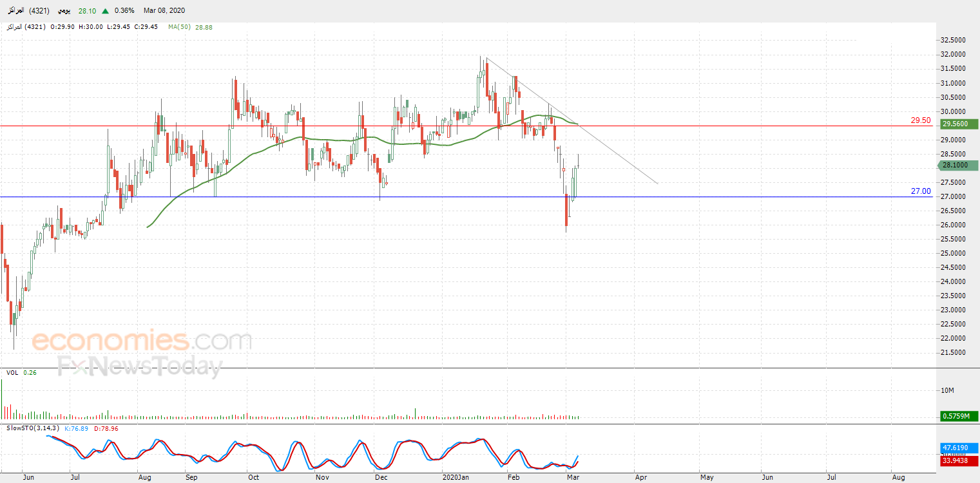Click the 31.0000 price axis label
Screen dimensions: 980x483
click(x=954, y=83)
